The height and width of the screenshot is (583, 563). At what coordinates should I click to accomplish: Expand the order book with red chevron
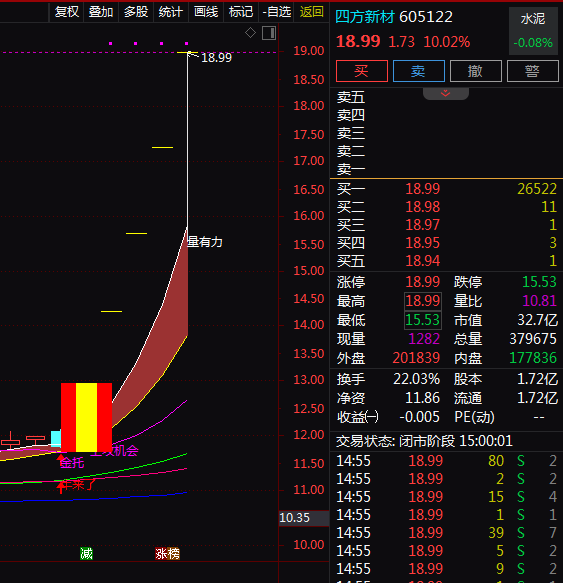(445, 94)
